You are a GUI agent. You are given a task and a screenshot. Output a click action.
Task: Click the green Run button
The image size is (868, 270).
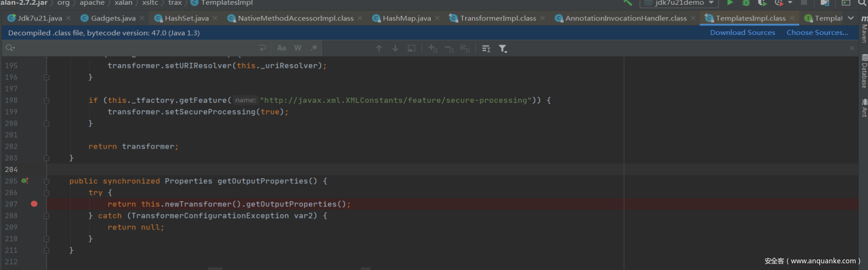[730, 3]
